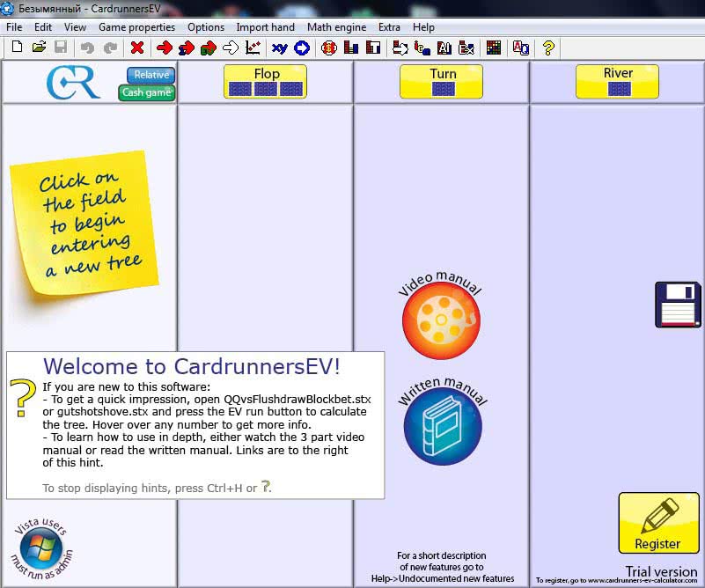705x588 pixels.
Task: Click the CR logo icon
Action: pyautogui.click(x=73, y=82)
